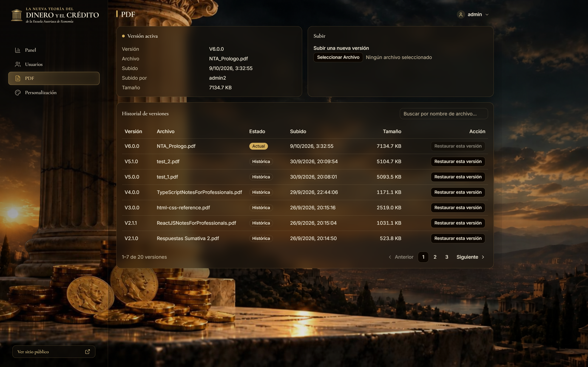Screen dimensions: 588x367
Task: Restore version V3.0.0 html-css-reference.pdf
Action: 458,207
